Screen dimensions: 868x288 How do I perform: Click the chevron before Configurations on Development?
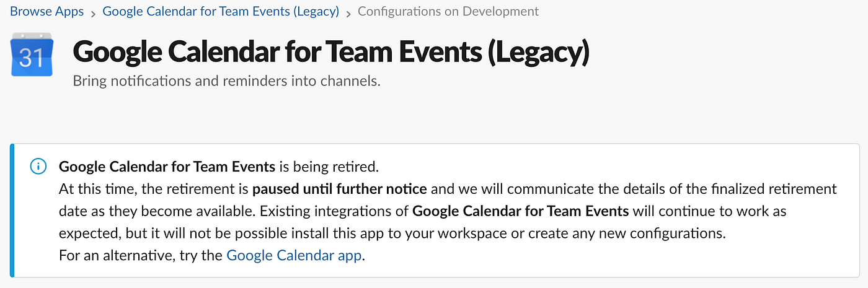[x=348, y=12]
